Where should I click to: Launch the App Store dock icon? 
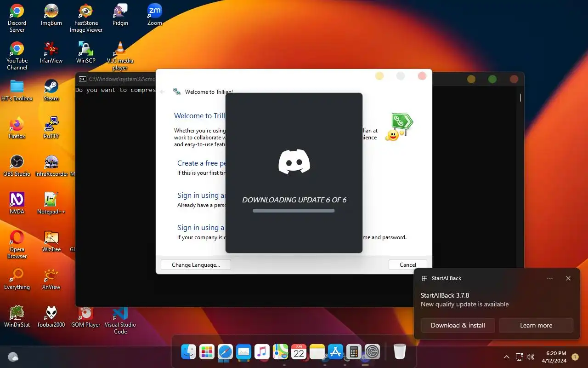(335, 352)
